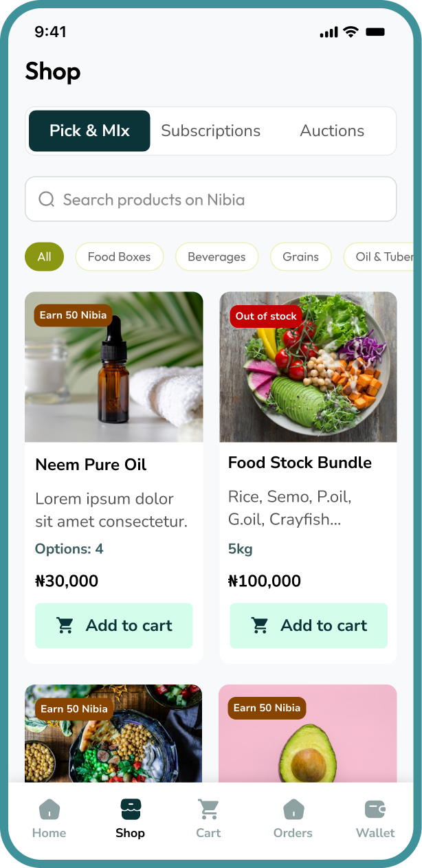
Task: Add Neem Pure Oil to cart
Action: tap(113, 625)
